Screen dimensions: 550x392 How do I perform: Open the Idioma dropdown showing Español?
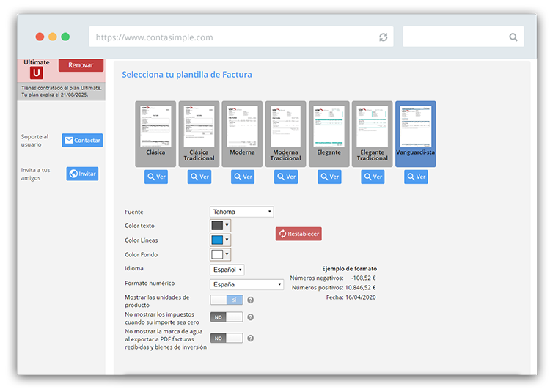[x=227, y=270]
